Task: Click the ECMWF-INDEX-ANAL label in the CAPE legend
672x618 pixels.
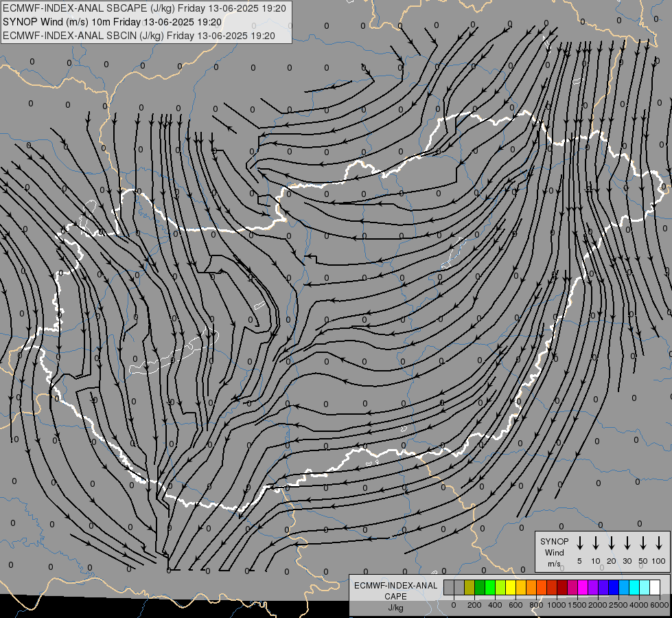Action: tap(395, 586)
